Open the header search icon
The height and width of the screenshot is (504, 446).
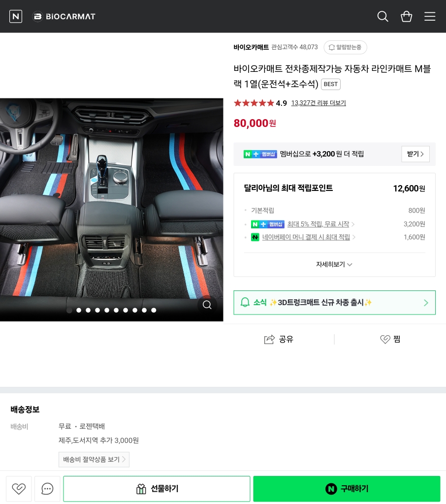coord(382,16)
